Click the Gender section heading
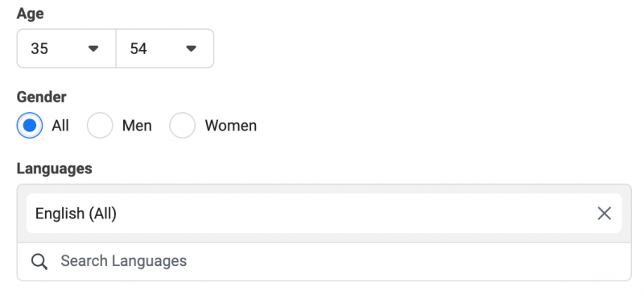 point(42,97)
